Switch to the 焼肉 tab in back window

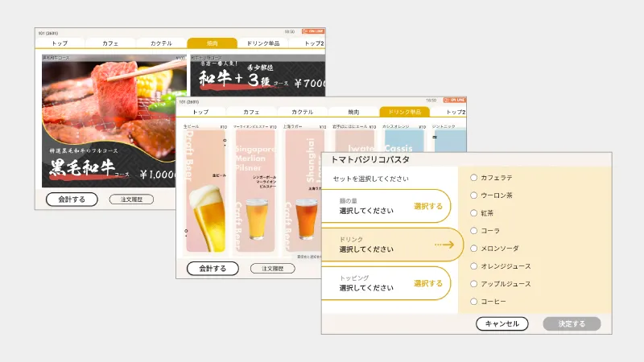tap(212, 43)
